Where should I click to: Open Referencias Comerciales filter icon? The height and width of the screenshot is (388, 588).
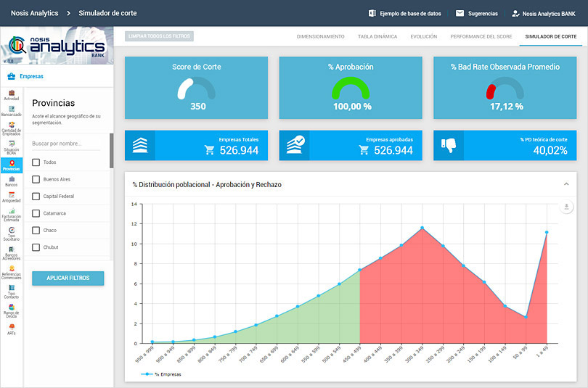[x=12, y=268]
